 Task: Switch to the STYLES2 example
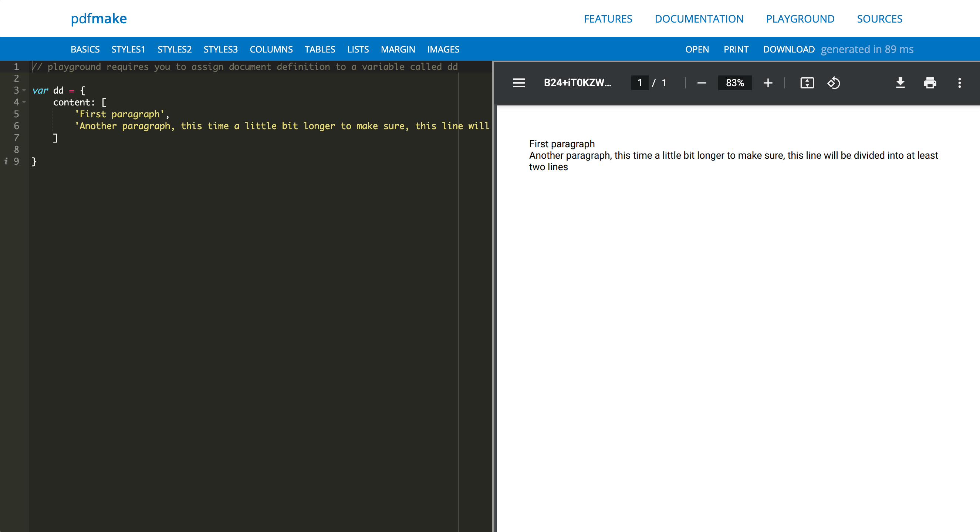coord(174,50)
